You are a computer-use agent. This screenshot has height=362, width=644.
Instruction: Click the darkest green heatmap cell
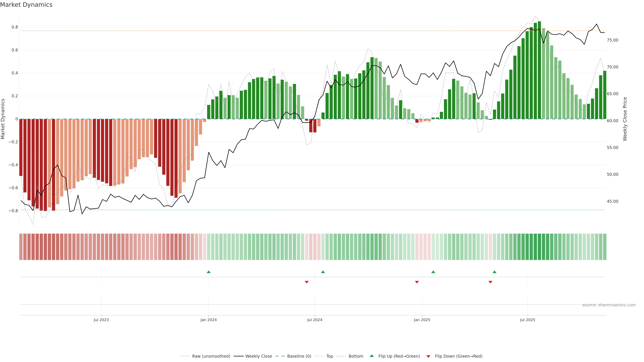pos(539,247)
